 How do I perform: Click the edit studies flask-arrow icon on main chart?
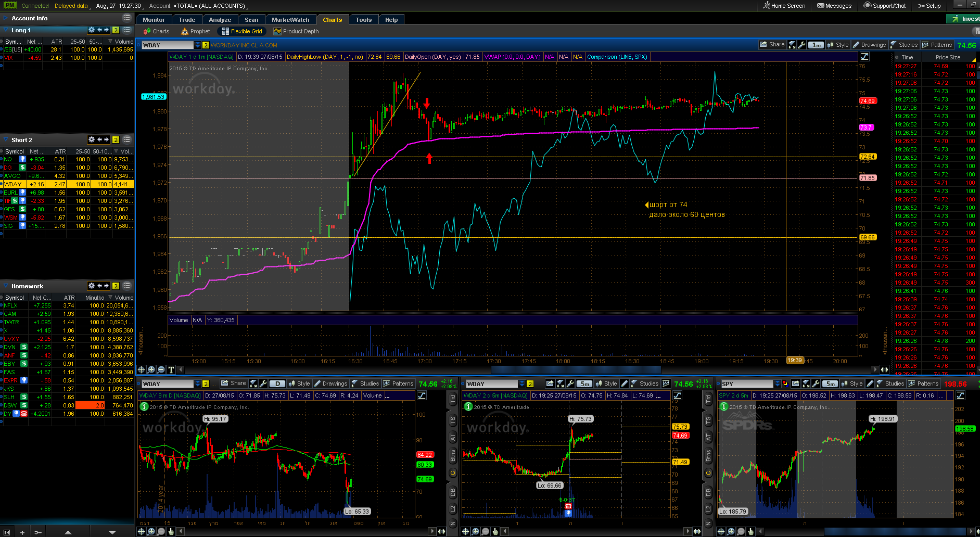tap(792, 45)
